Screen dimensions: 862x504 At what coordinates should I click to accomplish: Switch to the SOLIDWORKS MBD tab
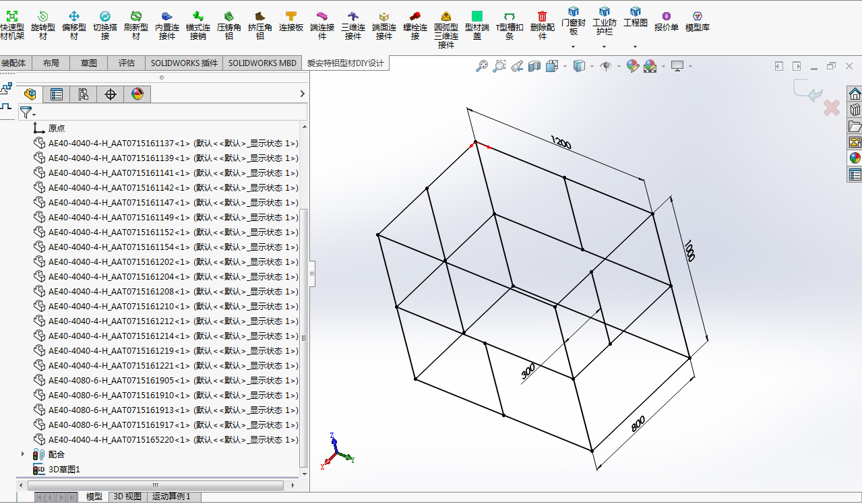(x=262, y=63)
